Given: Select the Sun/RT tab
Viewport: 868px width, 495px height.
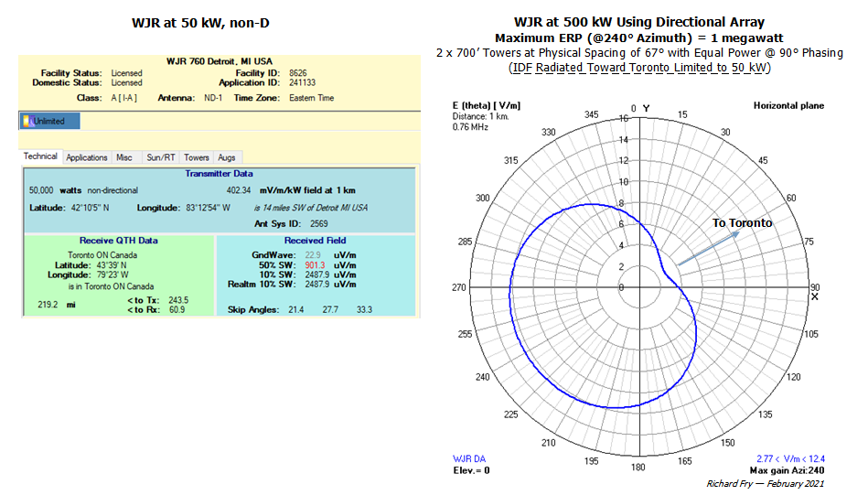Looking at the screenshot, I should tap(161, 157).
